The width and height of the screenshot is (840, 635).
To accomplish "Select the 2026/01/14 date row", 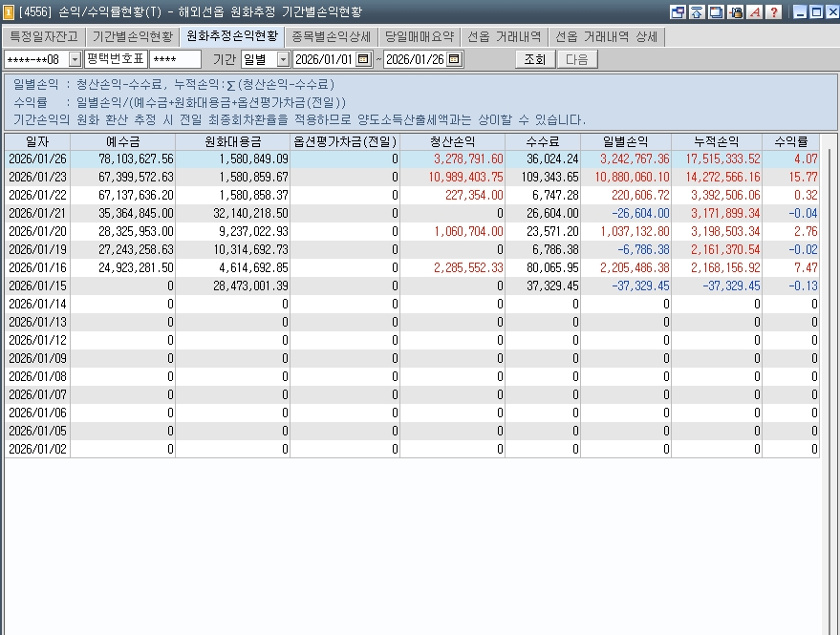I will pos(412,304).
